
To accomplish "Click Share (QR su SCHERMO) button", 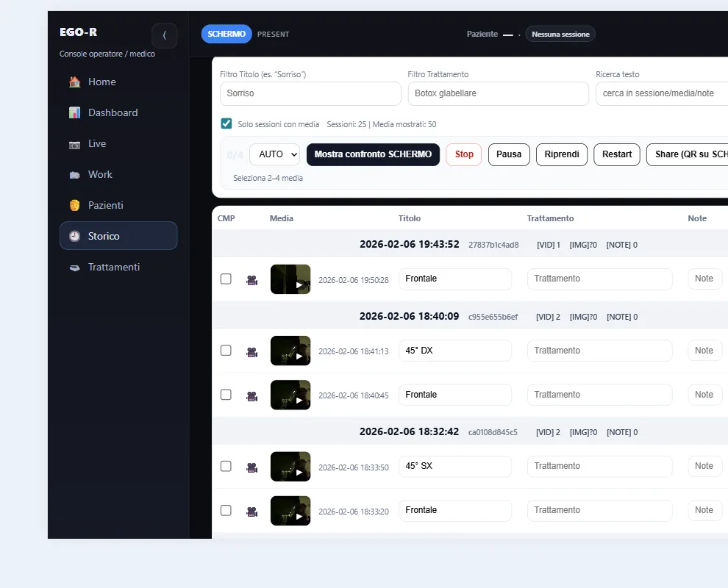I will [x=687, y=154].
